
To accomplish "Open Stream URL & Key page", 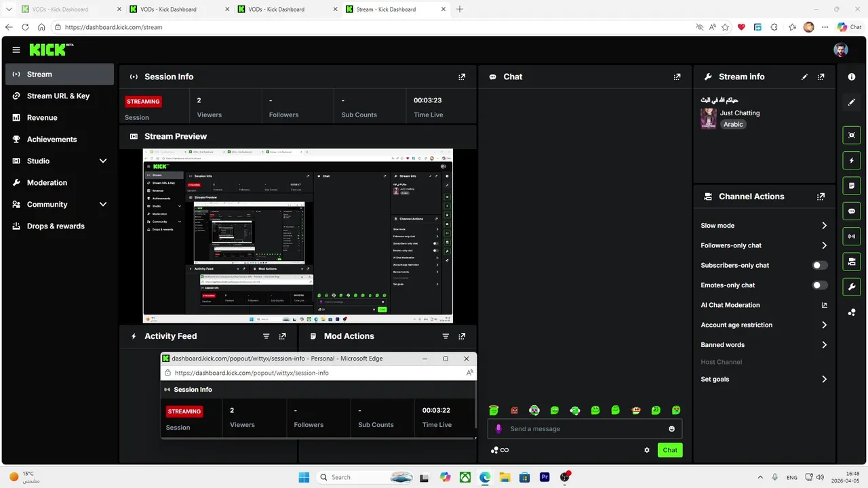I will [60, 96].
